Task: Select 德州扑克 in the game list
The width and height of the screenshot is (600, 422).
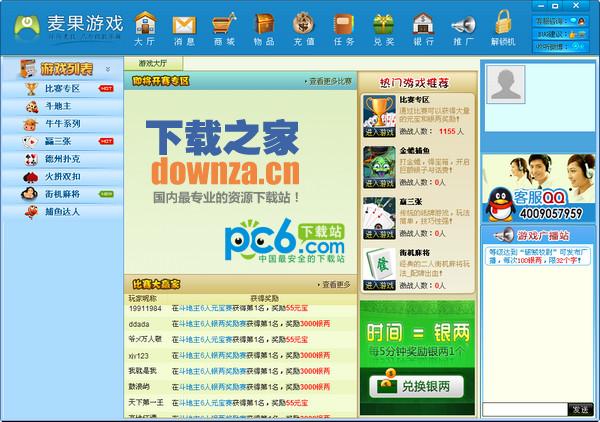Action: pyautogui.click(x=62, y=158)
